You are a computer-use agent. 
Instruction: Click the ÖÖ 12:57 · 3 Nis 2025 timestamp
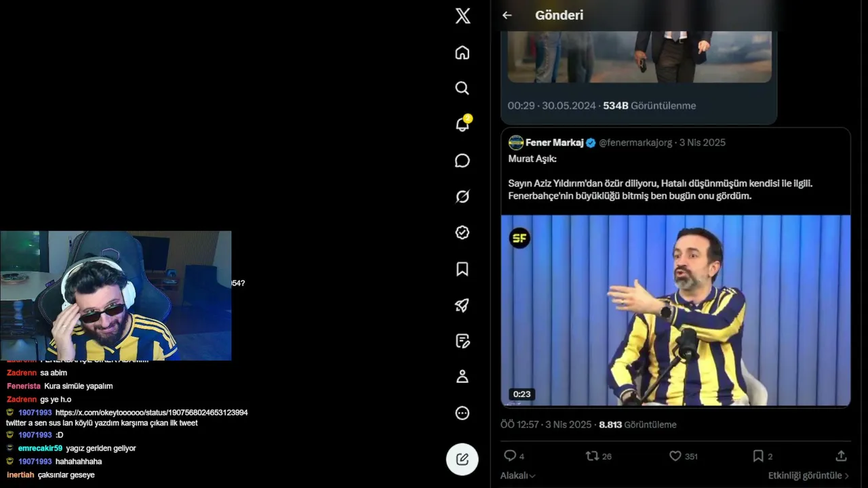coord(546,425)
